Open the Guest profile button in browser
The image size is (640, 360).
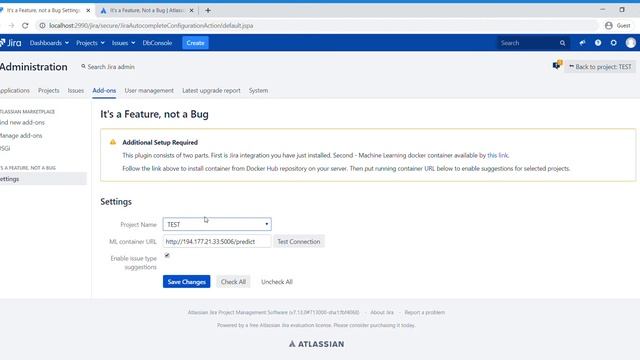[x=618, y=25]
